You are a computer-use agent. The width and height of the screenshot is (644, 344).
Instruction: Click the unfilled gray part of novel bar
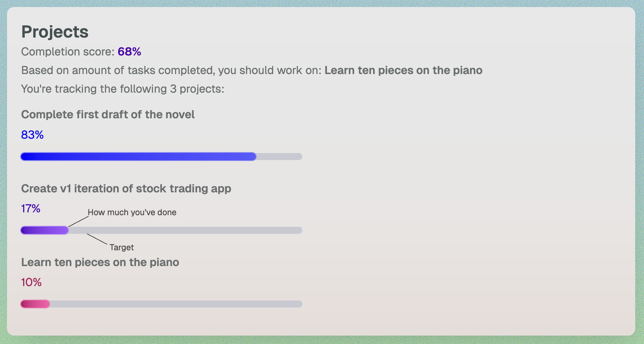[279, 157]
